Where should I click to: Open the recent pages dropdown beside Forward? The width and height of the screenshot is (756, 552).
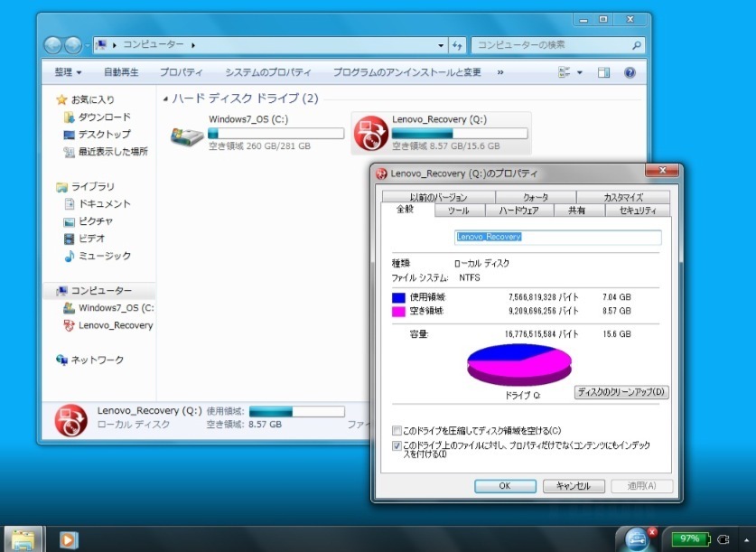(x=88, y=45)
